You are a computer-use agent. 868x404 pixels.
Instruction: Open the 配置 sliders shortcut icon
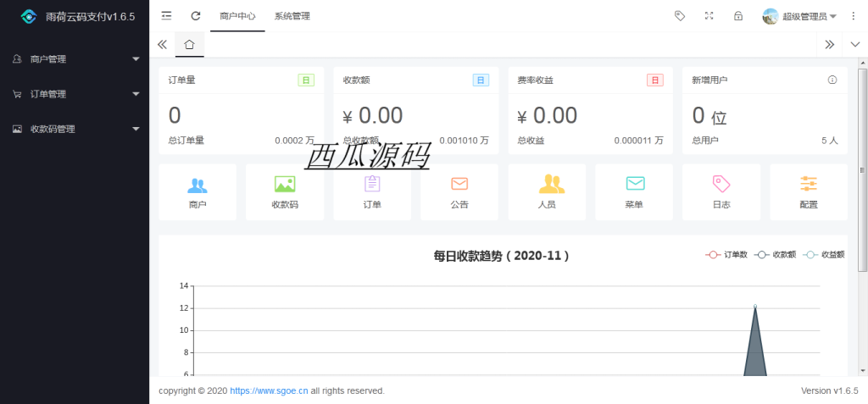(809, 184)
